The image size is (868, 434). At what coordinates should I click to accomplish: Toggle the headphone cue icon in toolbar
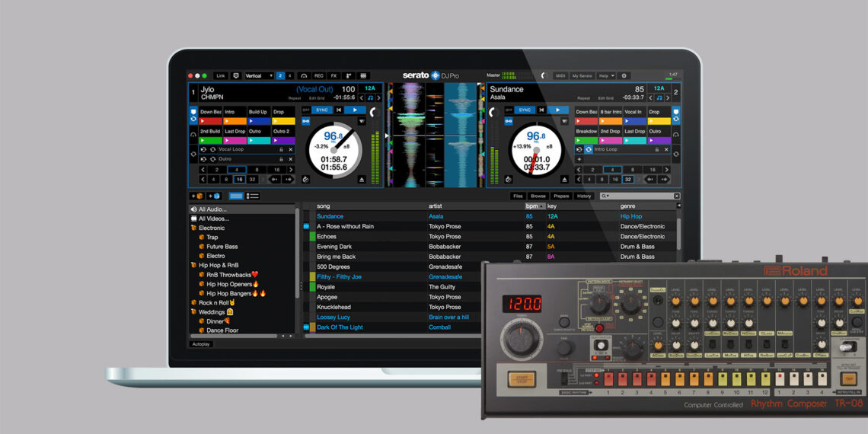304,75
